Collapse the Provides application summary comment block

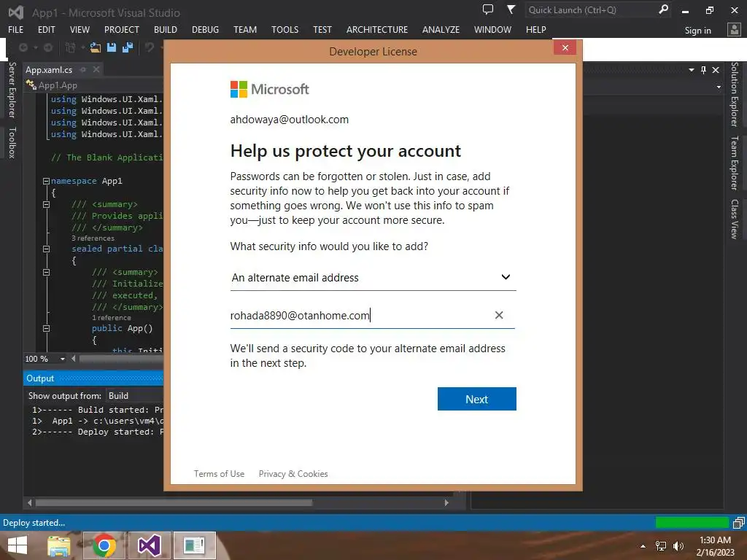point(46,204)
